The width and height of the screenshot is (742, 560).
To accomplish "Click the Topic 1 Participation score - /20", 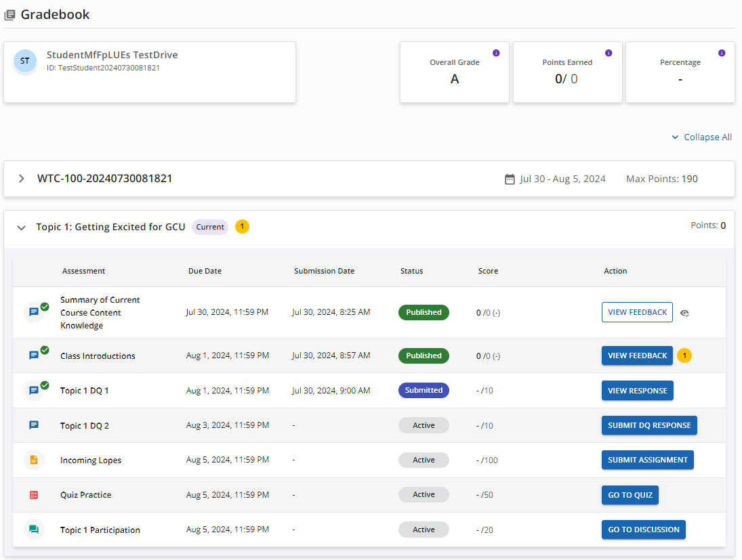I will 485,530.
